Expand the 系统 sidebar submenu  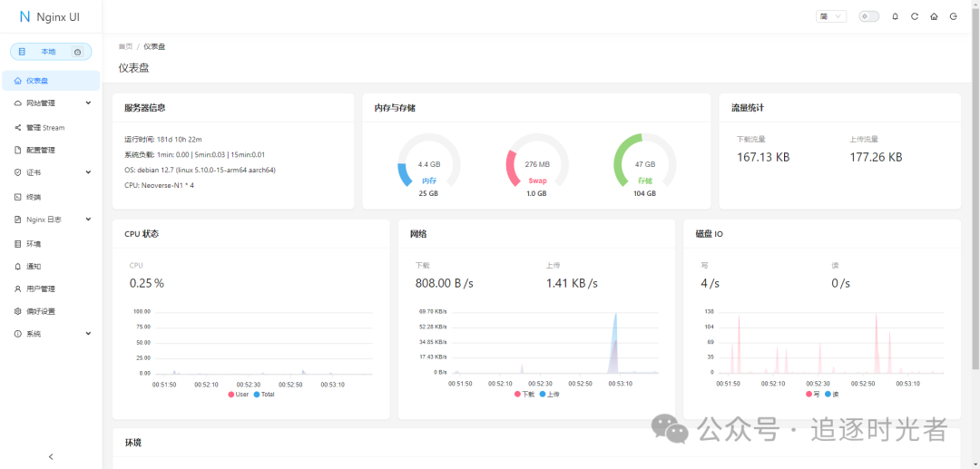click(x=51, y=334)
